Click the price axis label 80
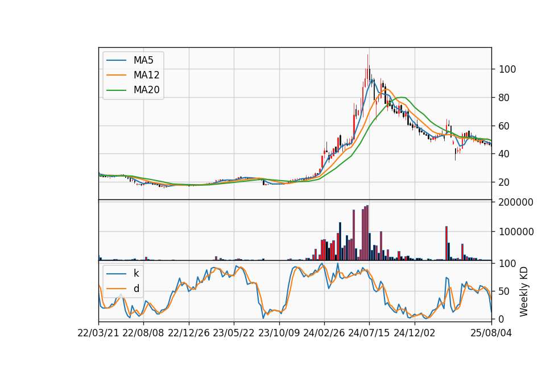546x392 pixels. pos(504,98)
